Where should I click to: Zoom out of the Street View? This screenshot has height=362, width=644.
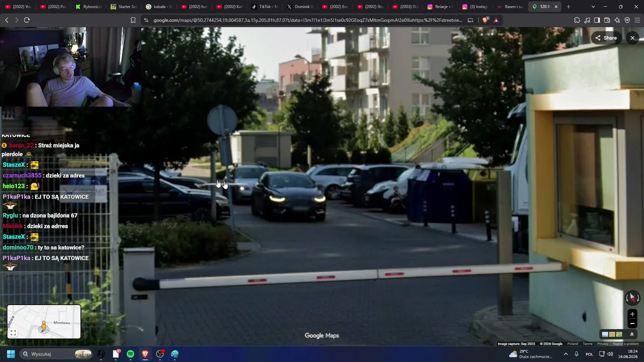[x=632, y=323]
